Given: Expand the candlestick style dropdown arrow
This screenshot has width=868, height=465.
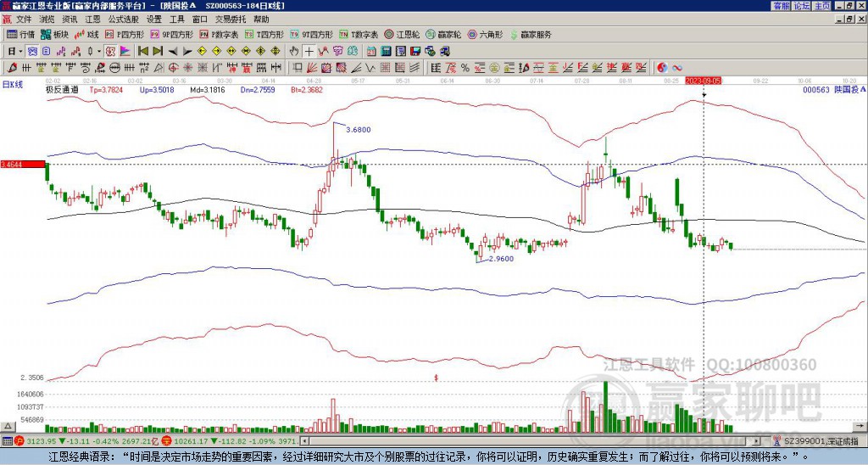Looking at the screenshot, I should click(x=99, y=52).
